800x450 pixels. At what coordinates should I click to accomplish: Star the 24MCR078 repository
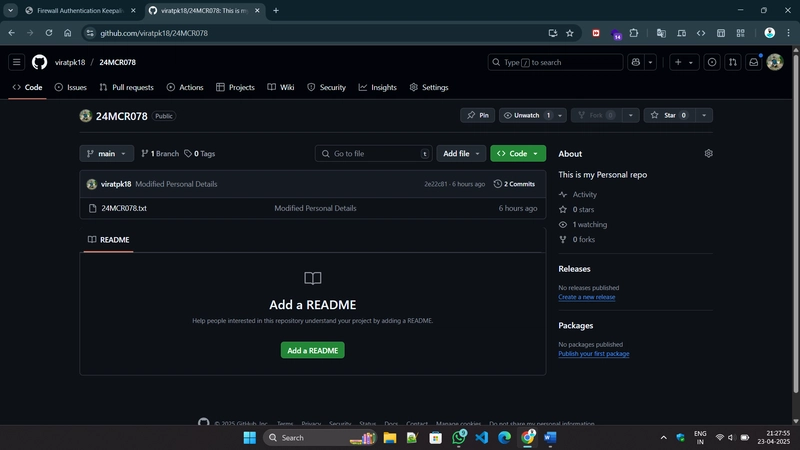(668, 115)
